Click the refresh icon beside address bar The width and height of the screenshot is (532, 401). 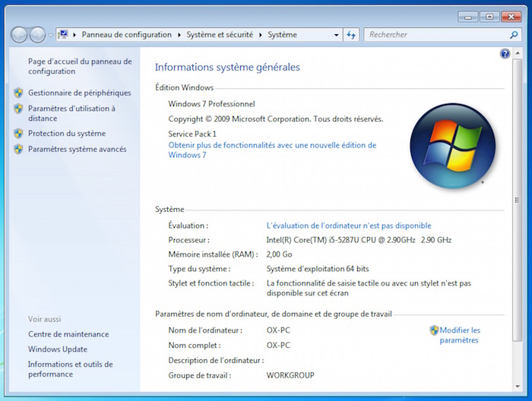(351, 35)
